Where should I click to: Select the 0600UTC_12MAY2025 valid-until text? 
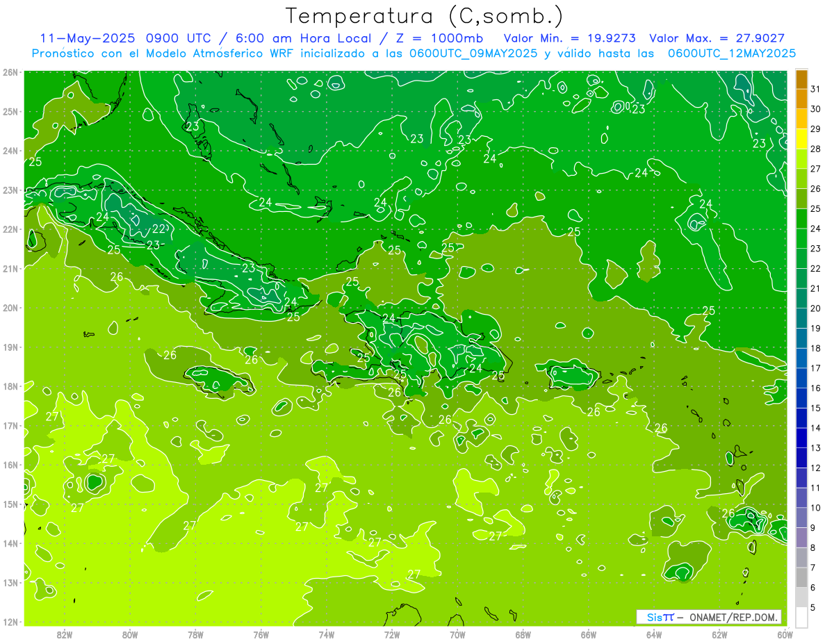coord(732,53)
